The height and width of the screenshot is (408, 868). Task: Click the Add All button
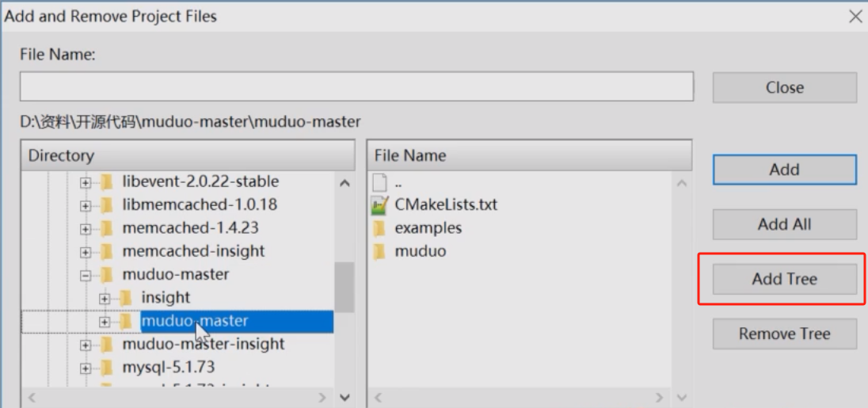coord(784,224)
